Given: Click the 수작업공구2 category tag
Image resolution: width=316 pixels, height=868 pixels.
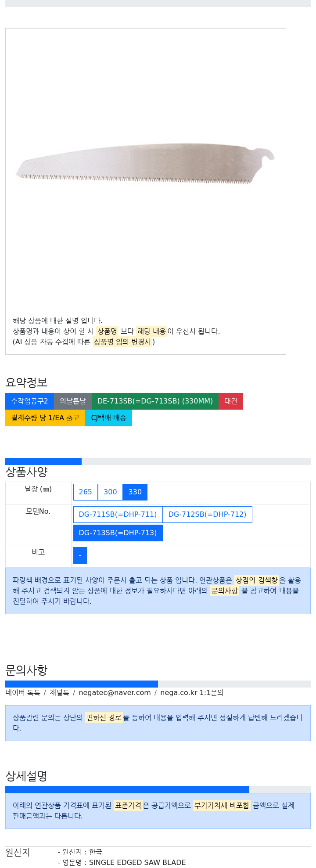Looking at the screenshot, I should coord(29,401).
